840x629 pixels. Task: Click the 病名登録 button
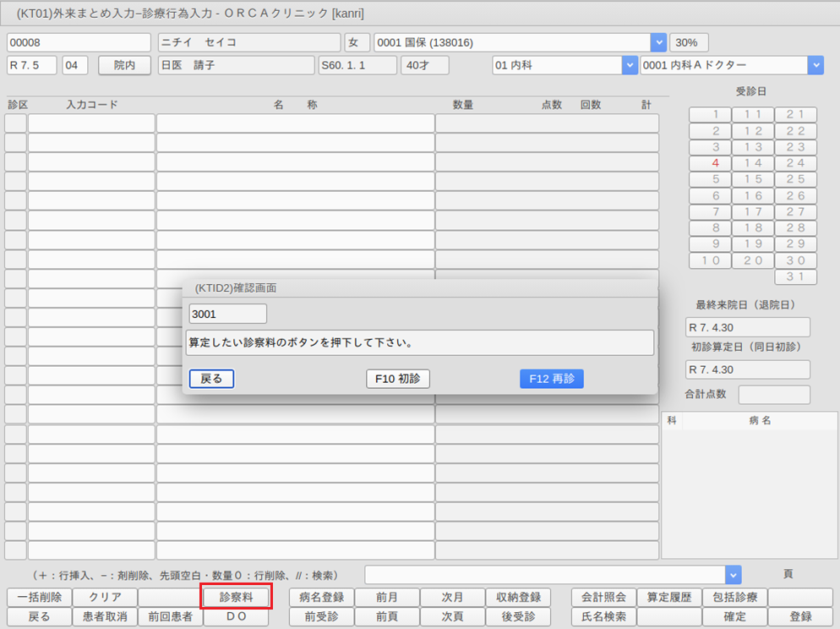tap(320, 597)
